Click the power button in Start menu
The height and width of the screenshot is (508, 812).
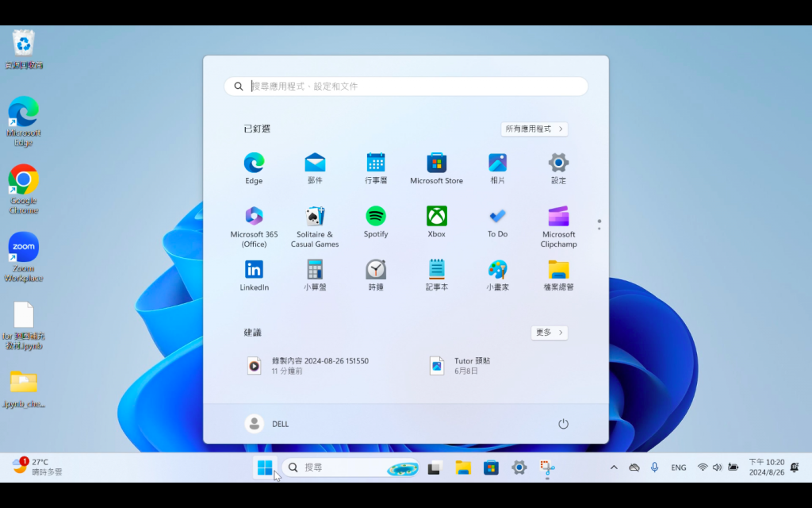point(563,424)
